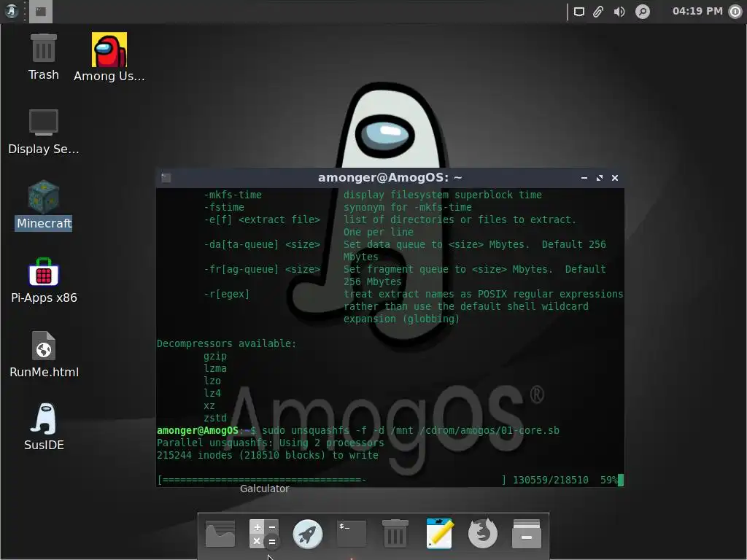Screen dimensions: 747x560
Task: Click the trash can icon in the dock
Action: pyautogui.click(x=395, y=533)
